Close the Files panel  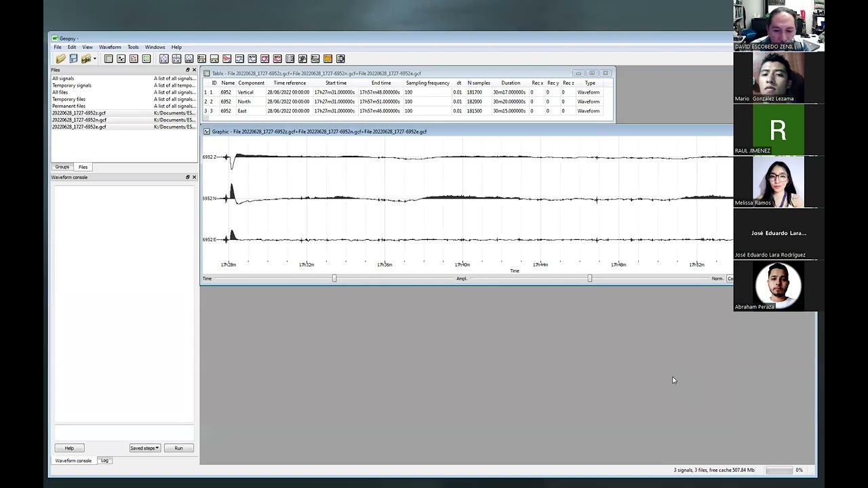click(194, 70)
